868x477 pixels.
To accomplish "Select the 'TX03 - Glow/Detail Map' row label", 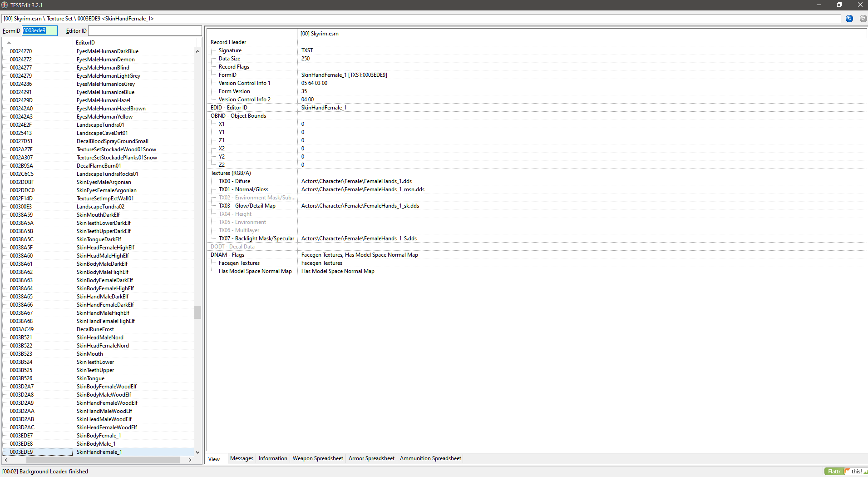I will [247, 206].
